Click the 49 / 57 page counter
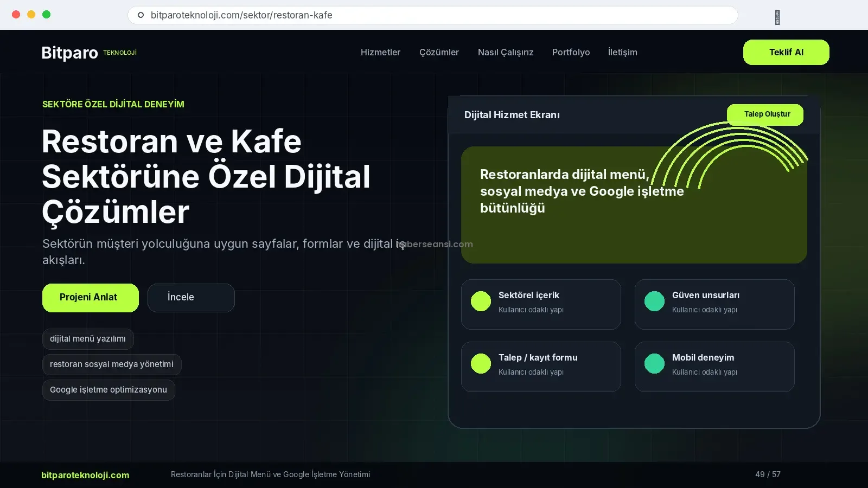Viewport: 868px width, 488px height. tap(768, 474)
